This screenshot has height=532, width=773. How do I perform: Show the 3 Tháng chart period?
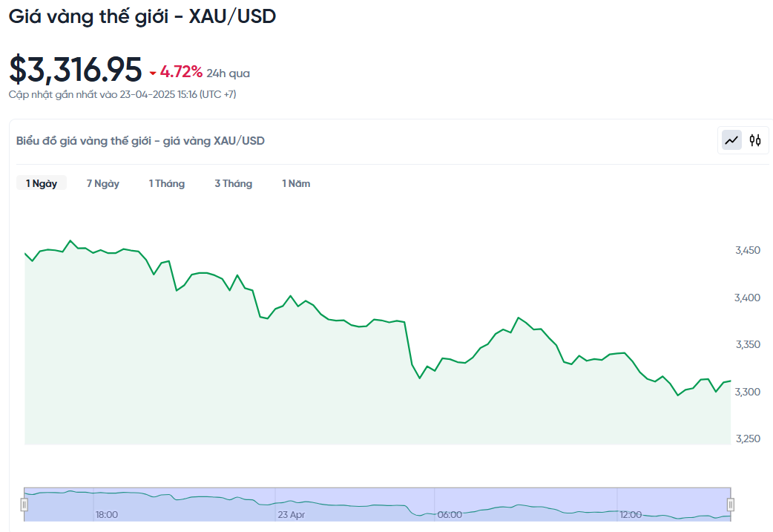233,183
